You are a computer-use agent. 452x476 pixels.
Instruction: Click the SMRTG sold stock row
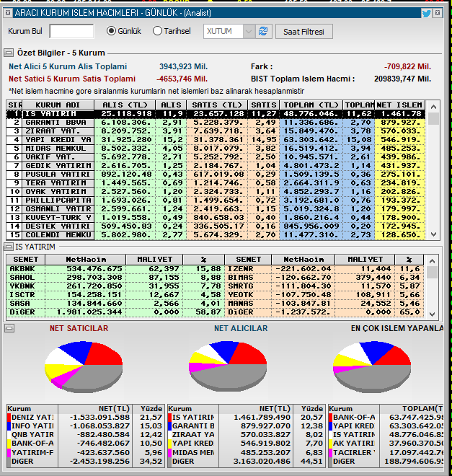pos(324,286)
